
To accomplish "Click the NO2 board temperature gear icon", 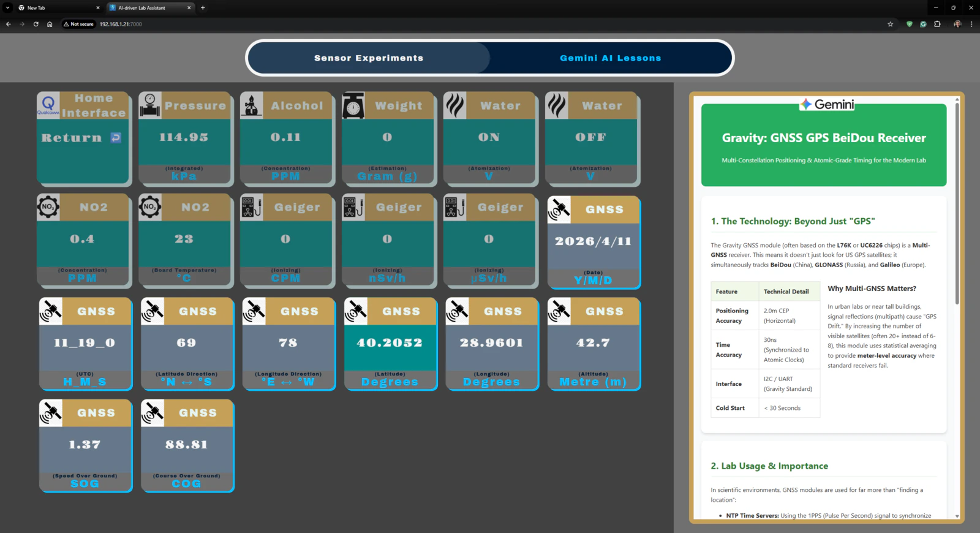I will (150, 206).
